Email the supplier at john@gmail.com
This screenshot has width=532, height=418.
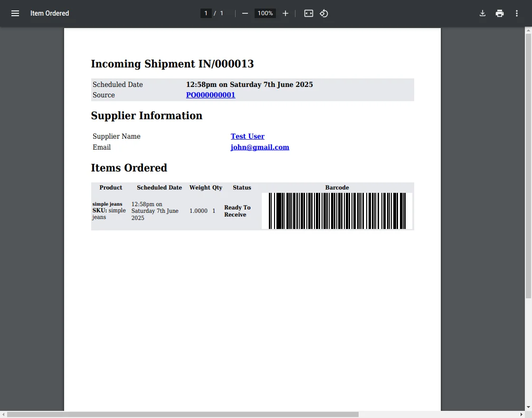pos(260,147)
